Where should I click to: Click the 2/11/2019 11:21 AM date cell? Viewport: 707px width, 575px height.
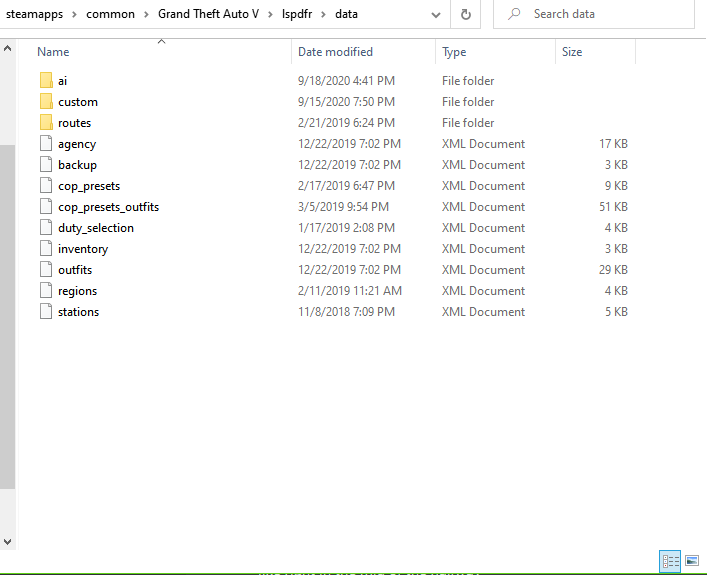click(x=350, y=290)
